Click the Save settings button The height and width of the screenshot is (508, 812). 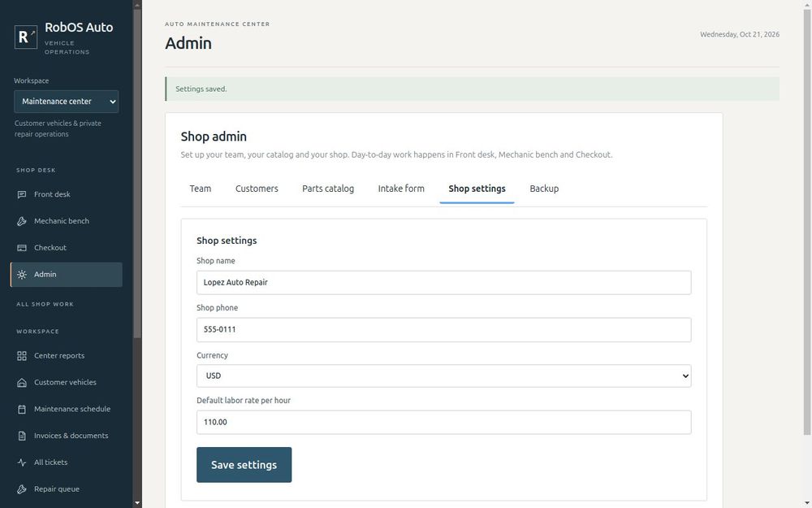pyautogui.click(x=244, y=465)
